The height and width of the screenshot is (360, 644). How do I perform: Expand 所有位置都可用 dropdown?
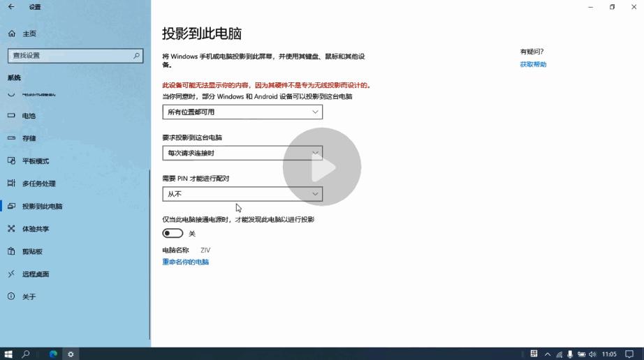(242, 112)
